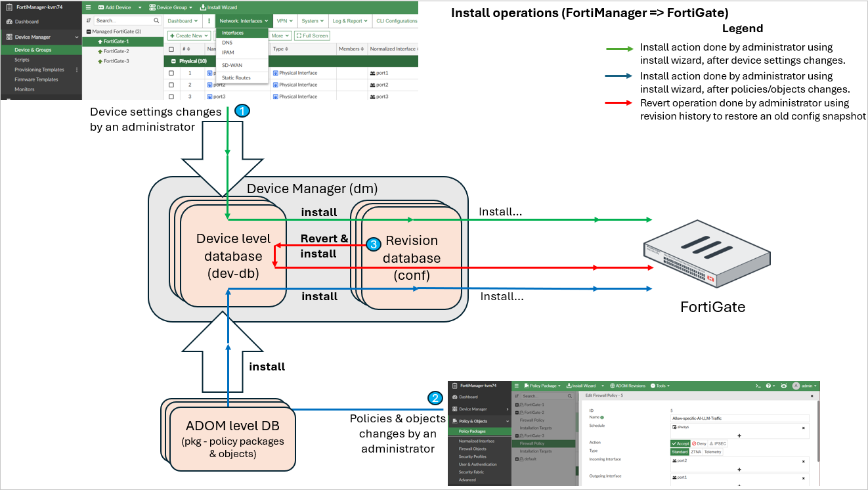Click notification icon left of admin avatar
868x490 pixels.
(783, 386)
